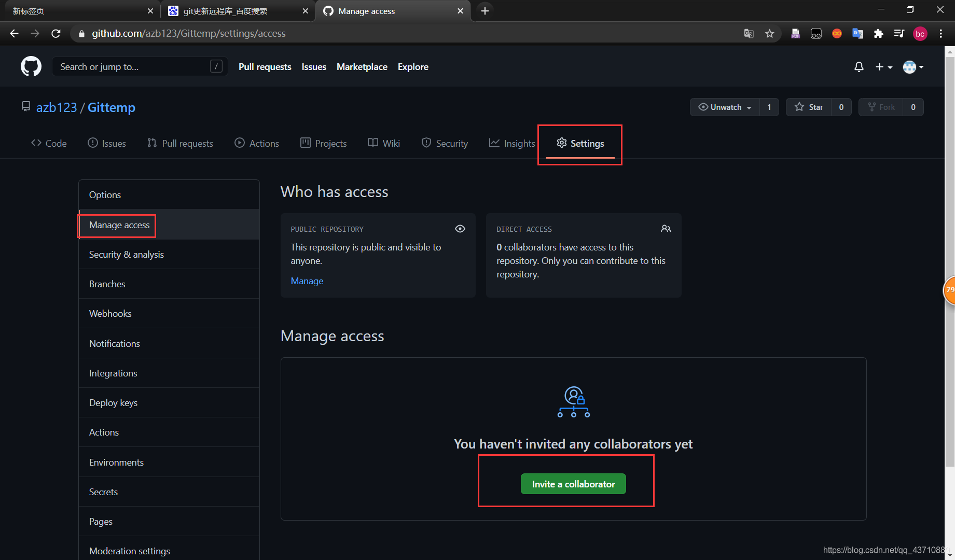955x560 pixels.
Task: Focus the Search or jump to field
Action: point(140,66)
